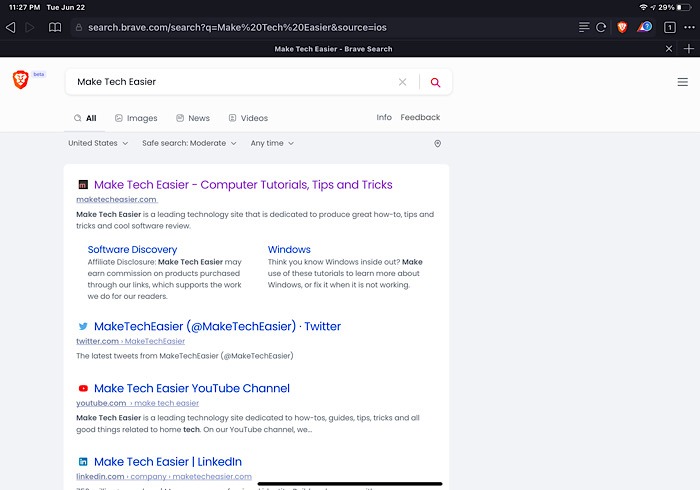Expand Safe search: Moderate dropdown
The image size is (700, 490).
[x=189, y=143]
